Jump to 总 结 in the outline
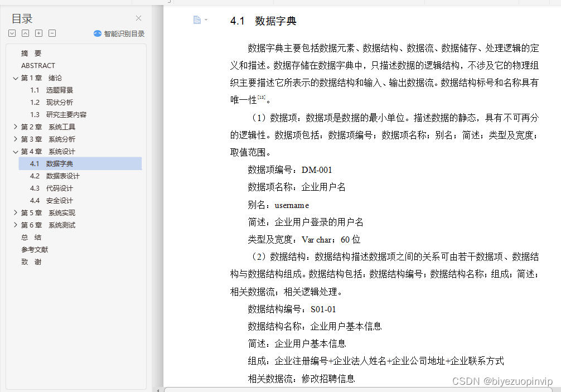The width and height of the screenshot is (561, 392). 31,237
